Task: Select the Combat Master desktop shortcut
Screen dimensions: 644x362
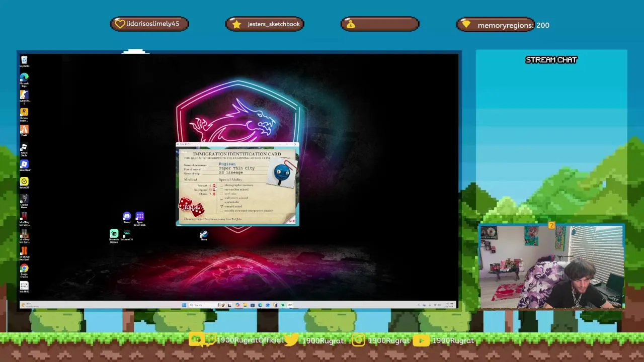Action: coord(24,201)
